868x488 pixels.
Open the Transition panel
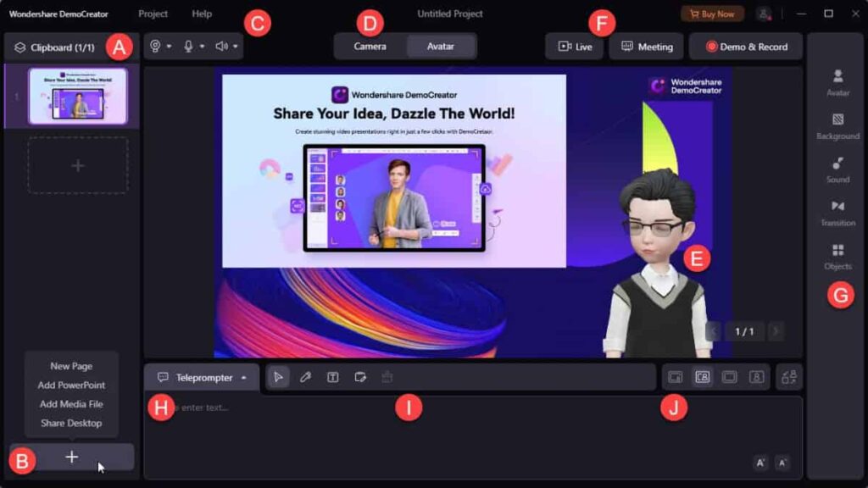(837, 213)
